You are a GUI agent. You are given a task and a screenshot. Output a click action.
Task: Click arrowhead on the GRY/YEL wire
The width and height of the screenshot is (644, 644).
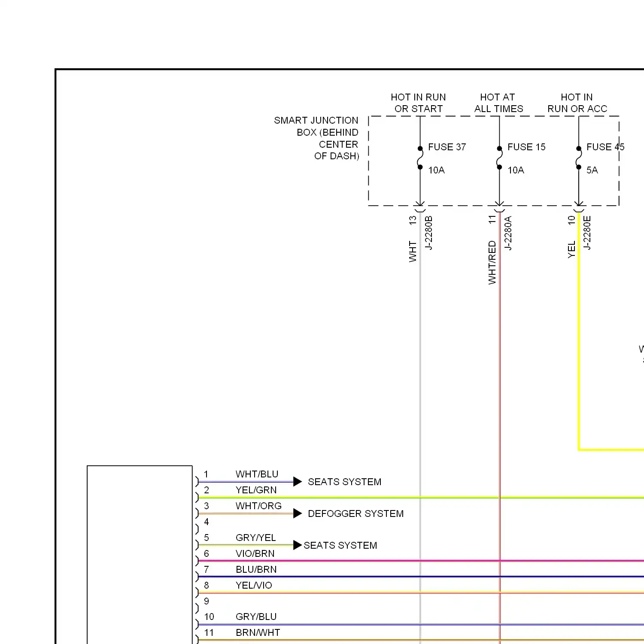pos(298,545)
